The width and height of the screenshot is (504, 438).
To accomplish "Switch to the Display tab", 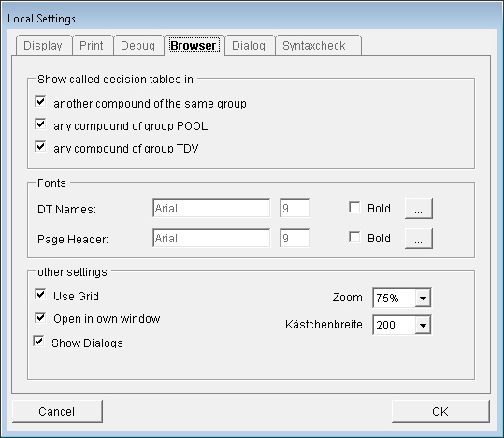I will coord(44,46).
